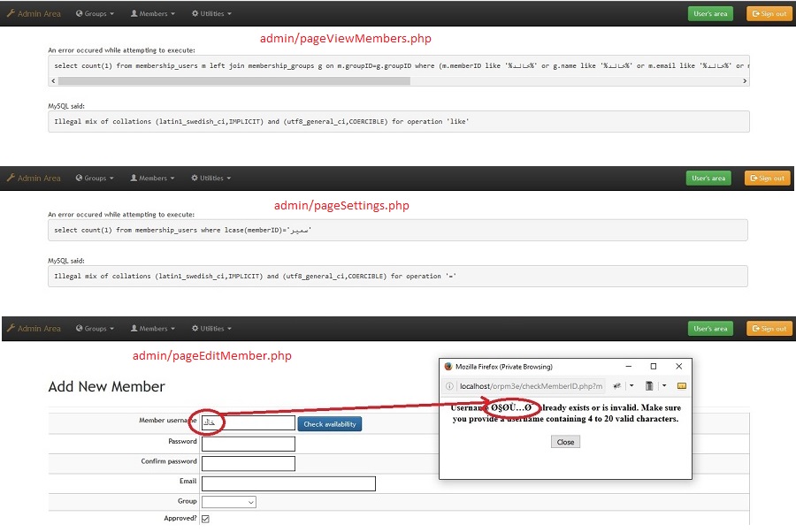The image size is (796, 532).
Task: Click the trash can icon in Firefox popup toolbar
Action: (x=649, y=386)
